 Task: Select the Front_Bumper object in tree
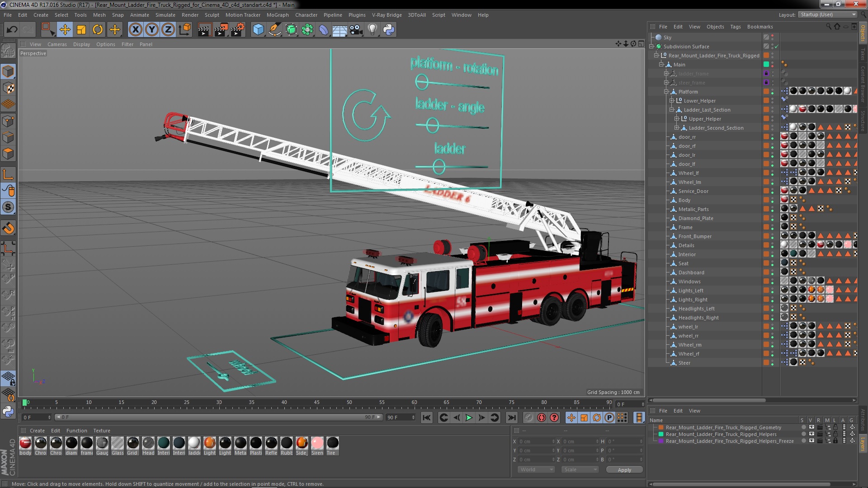(694, 236)
